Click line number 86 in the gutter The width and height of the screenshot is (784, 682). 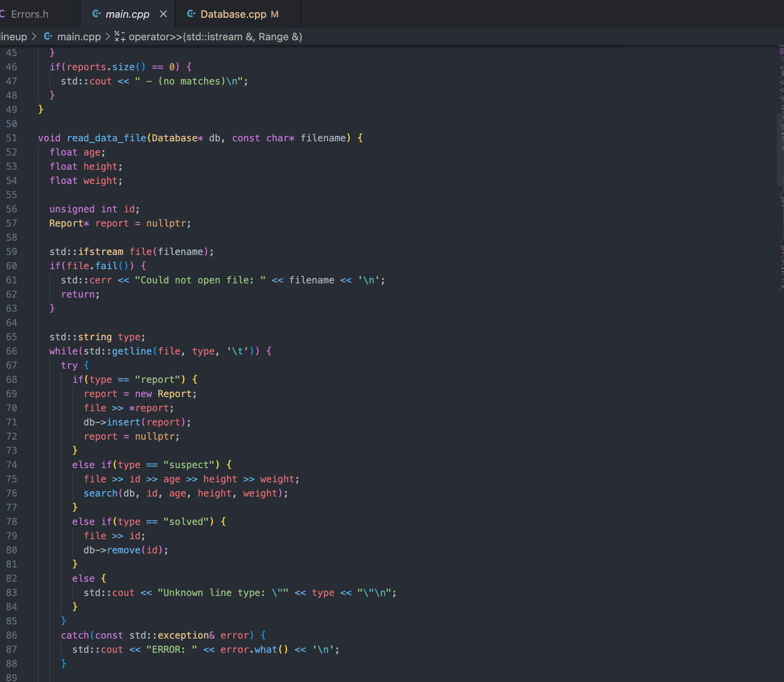pos(11,635)
